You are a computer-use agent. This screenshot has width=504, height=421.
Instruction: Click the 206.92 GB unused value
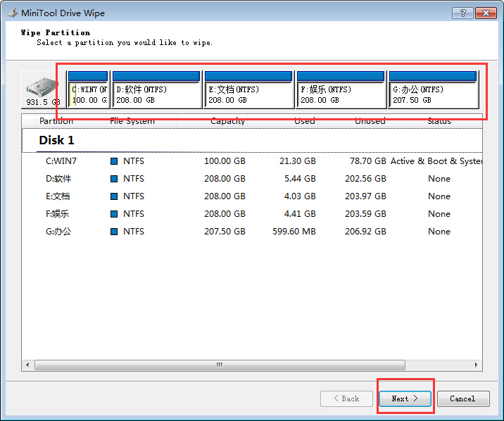click(365, 232)
